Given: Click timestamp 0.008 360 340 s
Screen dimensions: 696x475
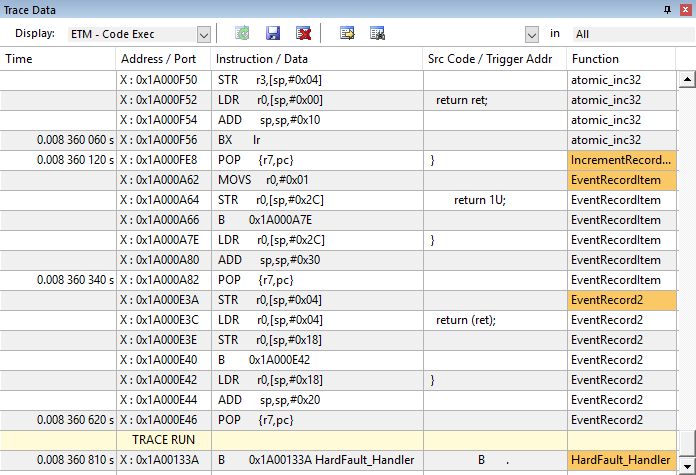Looking at the screenshot, I should pyautogui.click(x=75, y=280).
